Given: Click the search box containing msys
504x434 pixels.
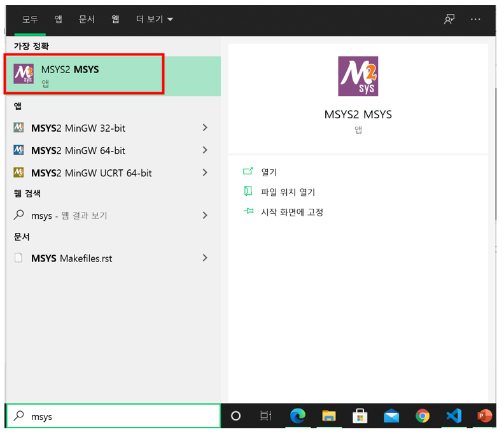Looking at the screenshot, I should pos(113,416).
